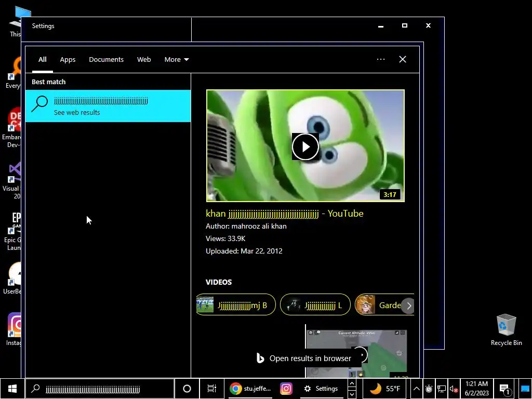Click the Views: 33.9K text
The width and height of the screenshot is (532, 399).
click(x=225, y=238)
